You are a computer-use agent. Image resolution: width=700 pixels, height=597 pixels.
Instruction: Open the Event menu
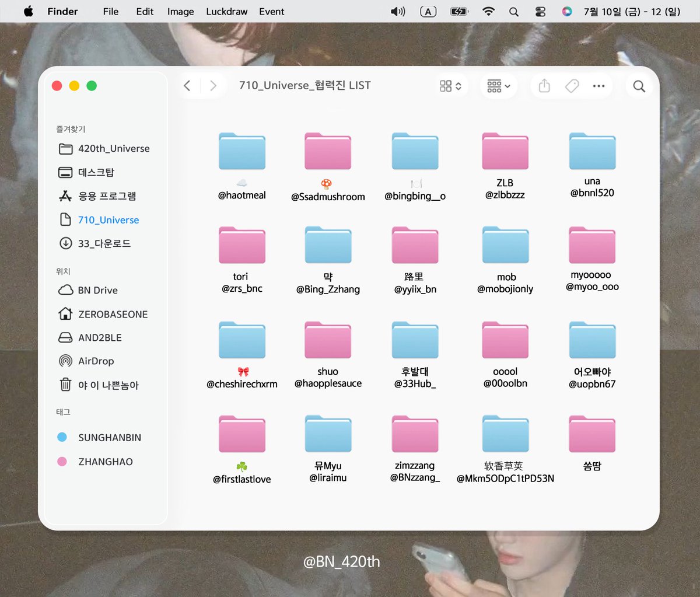coord(272,11)
